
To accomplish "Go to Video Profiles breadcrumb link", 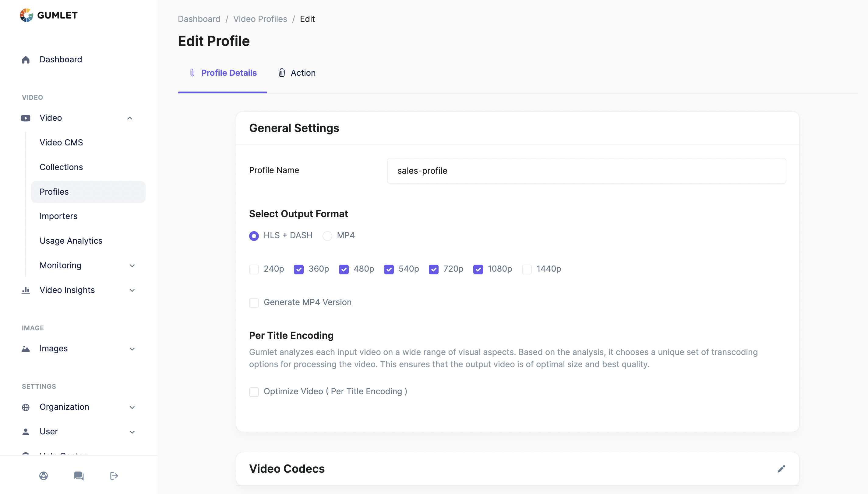I will tap(260, 19).
